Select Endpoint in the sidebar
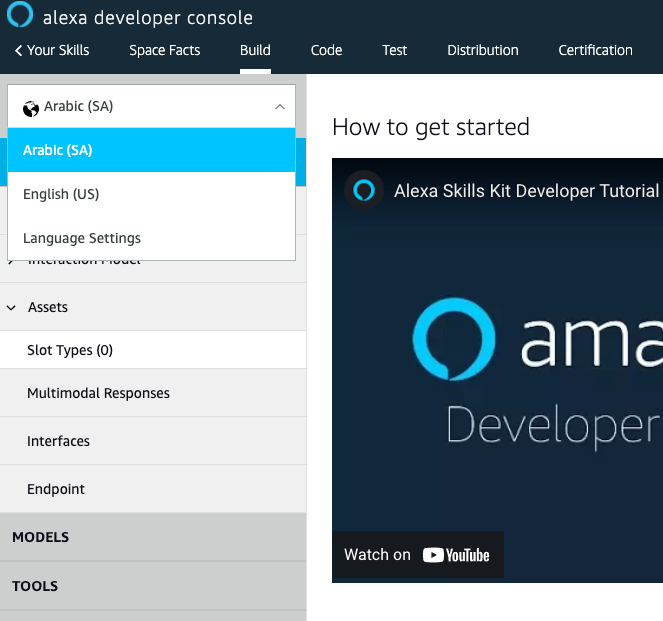The image size is (663, 621). [x=56, y=489]
